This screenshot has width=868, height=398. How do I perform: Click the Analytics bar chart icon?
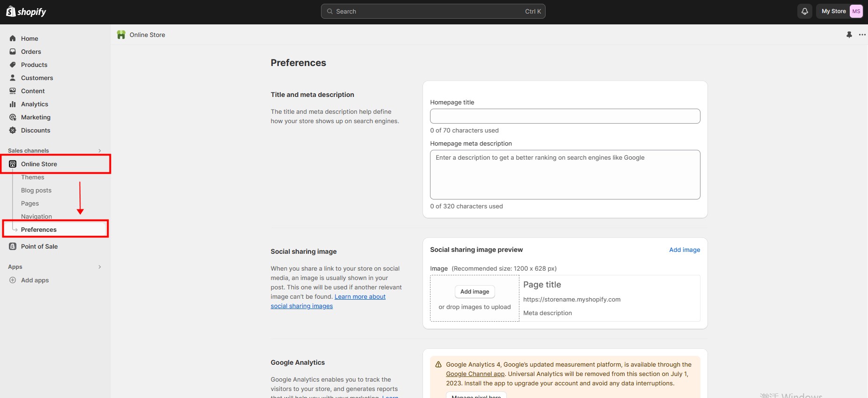[13, 104]
